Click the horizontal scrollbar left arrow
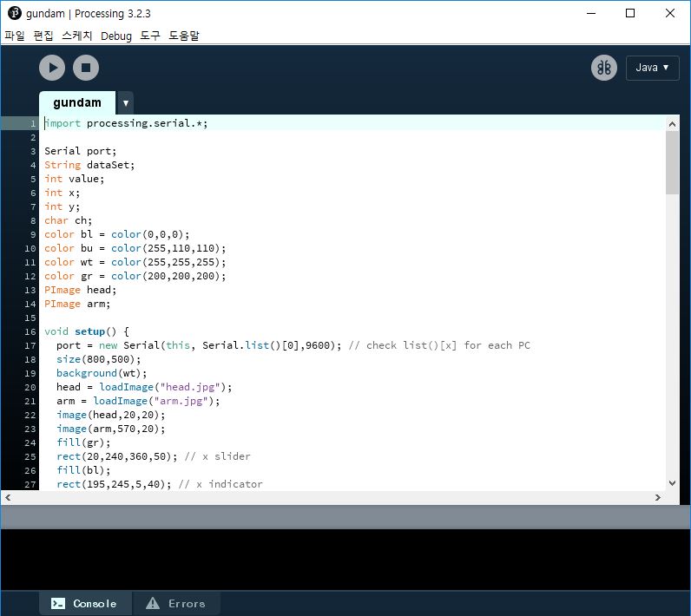This screenshot has width=691, height=616. coord(8,498)
